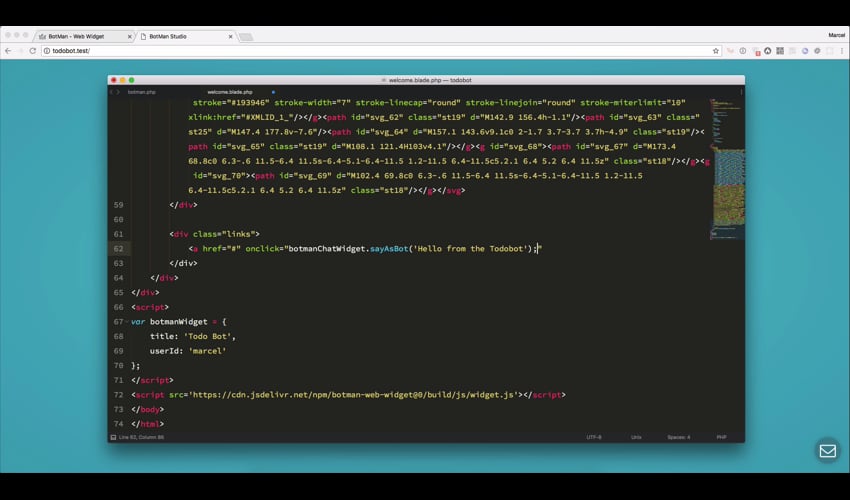Click the black circular extension icon
The image size is (850, 500).
click(768, 50)
